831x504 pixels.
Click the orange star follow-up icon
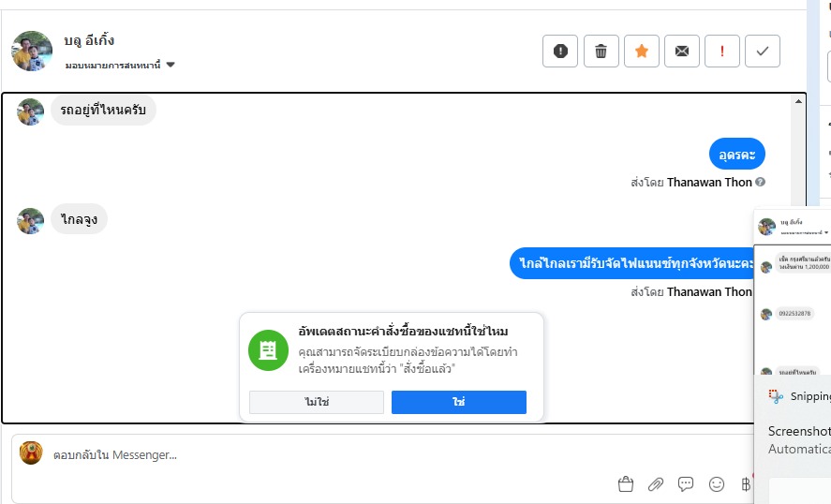(642, 52)
